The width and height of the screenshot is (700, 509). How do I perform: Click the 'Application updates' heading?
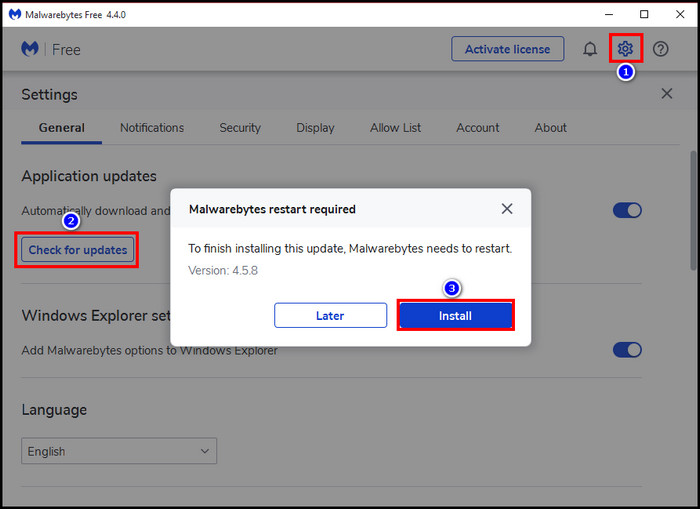(x=89, y=176)
